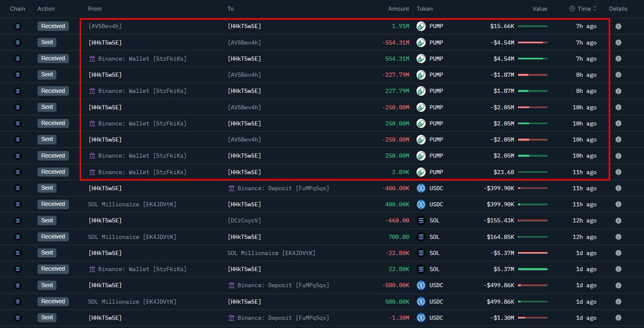Click Solana chain icon in the -$4.54M sent row
The height and width of the screenshot is (328, 644).
coord(17,42)
